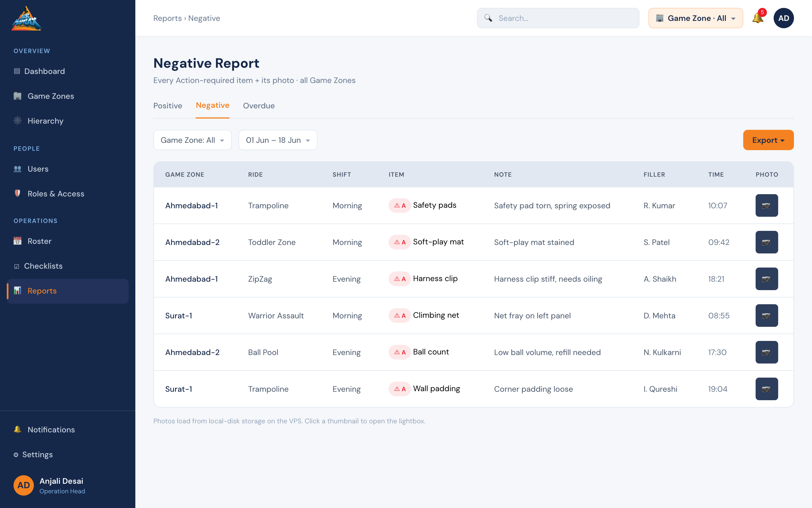Open the photo for Climbing net row

[x=766, y=316]
